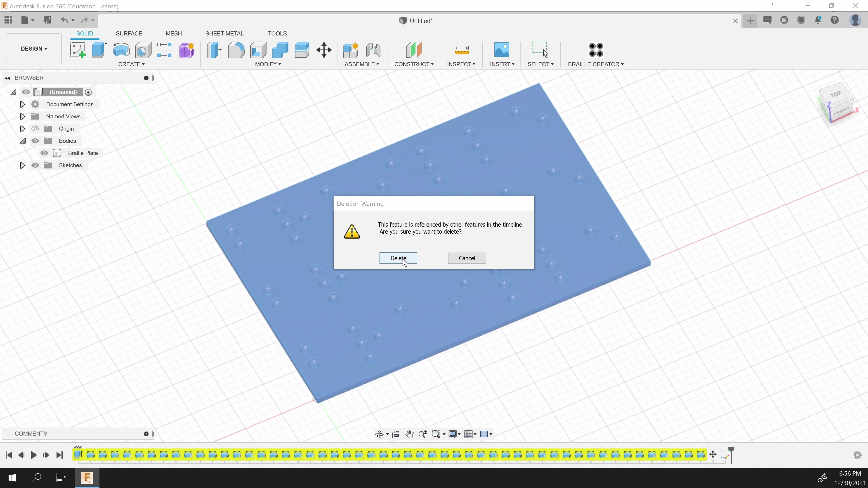
Task: Confirm deletion with the Delete button
Action: tap(398, 258)
